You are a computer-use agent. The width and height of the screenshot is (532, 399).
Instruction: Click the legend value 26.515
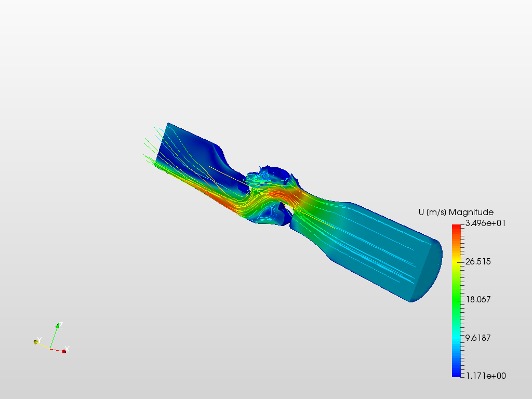[x=478, y=262]
